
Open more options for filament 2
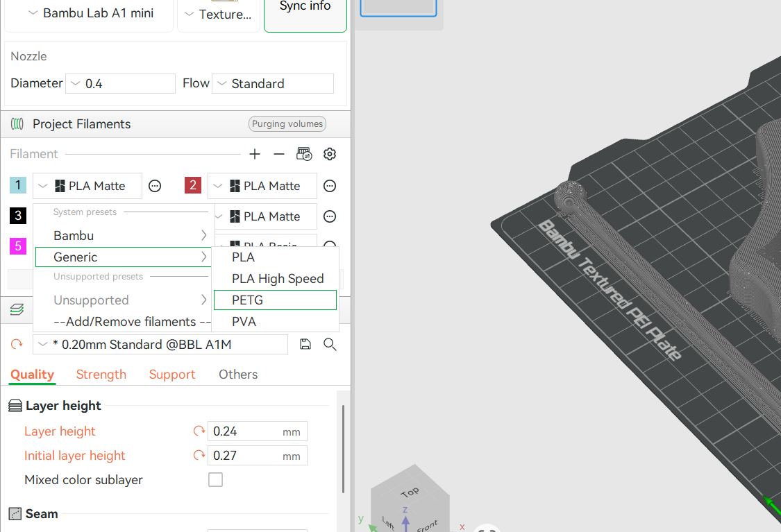[x=330, y=186]
